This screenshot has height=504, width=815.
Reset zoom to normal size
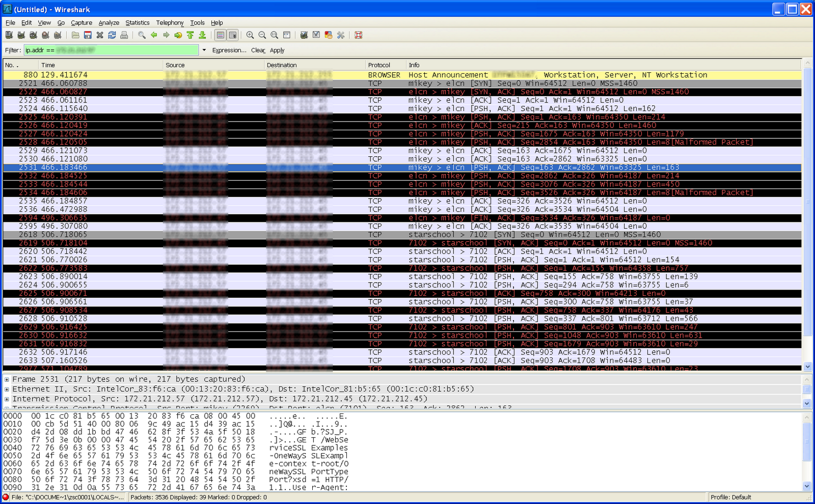point(275,35)
